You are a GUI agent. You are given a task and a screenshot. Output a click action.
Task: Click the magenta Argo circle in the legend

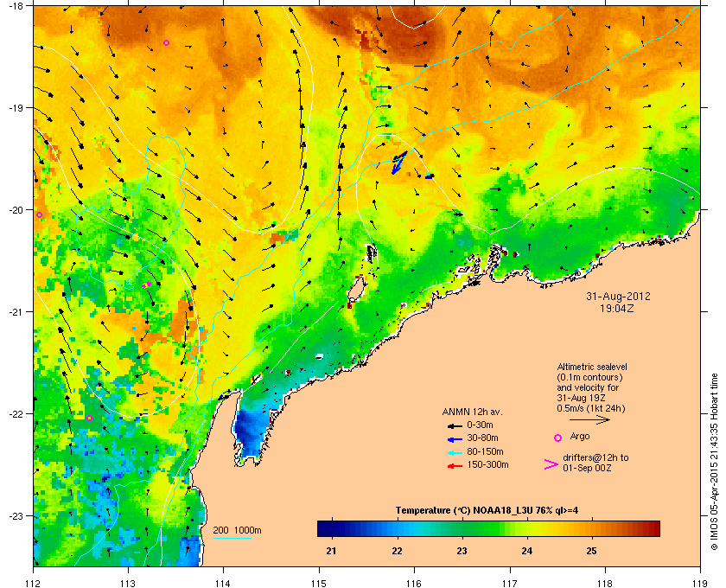click(558, 438)
